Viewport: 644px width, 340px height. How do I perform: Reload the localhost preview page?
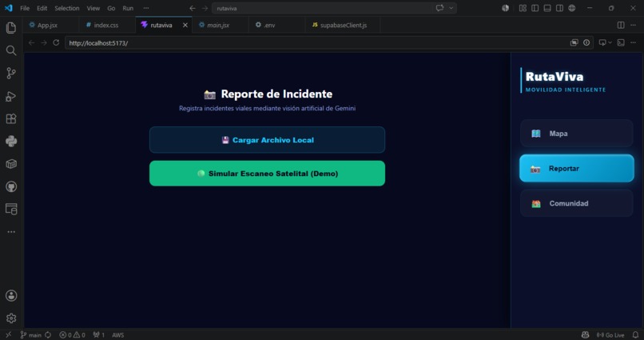pyautogui.click(x=56, y=42)
